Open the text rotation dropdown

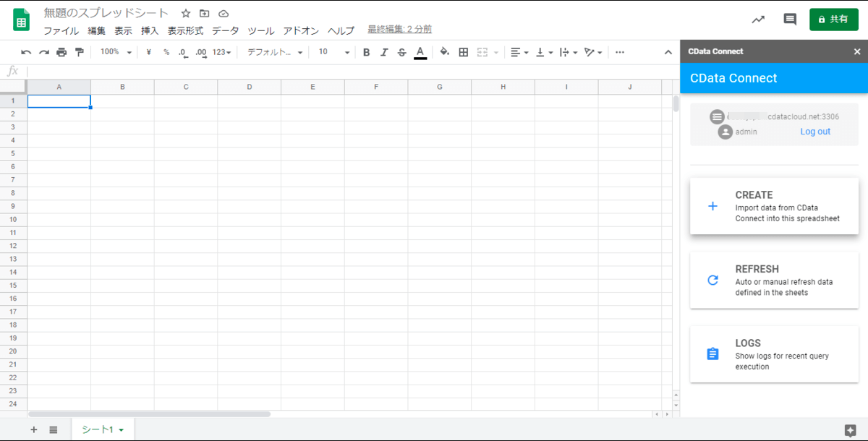click(x=593, y=52)
